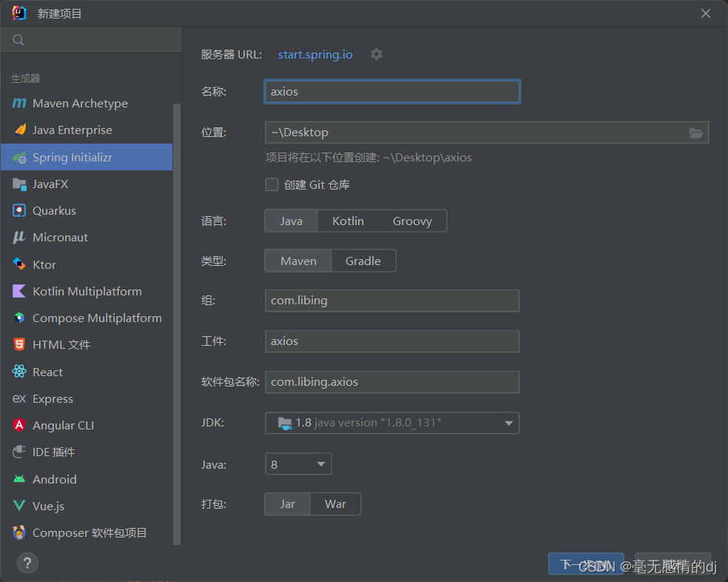Select Java as the language
Viewport: 728px width, 582px height.
click(291, 221)
